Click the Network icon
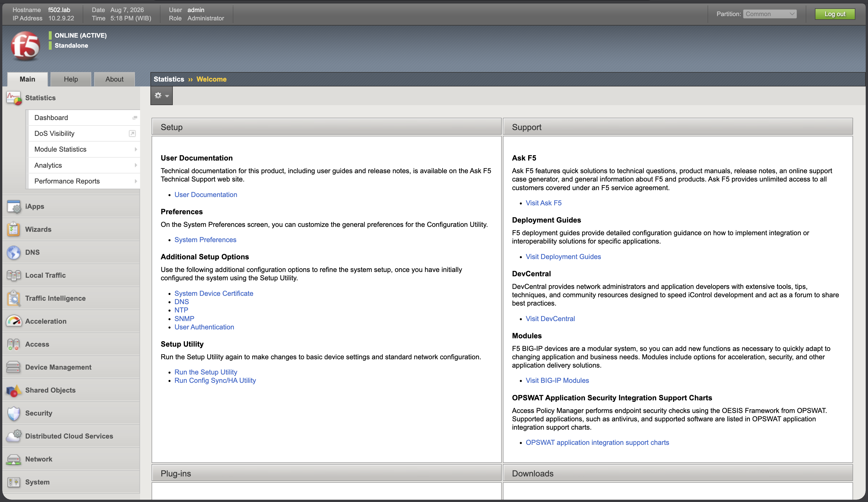868x502 pixels. coord(14,459)
